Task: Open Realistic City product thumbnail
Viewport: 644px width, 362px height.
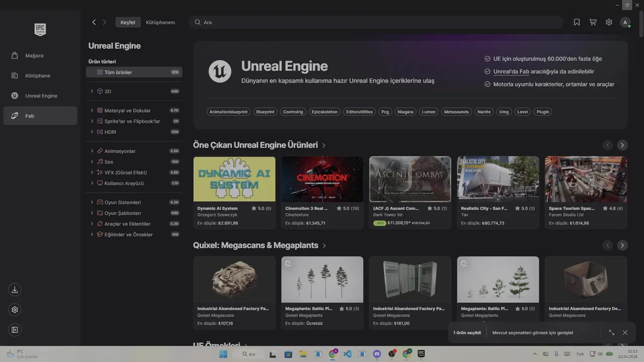Action: point(498,179)
